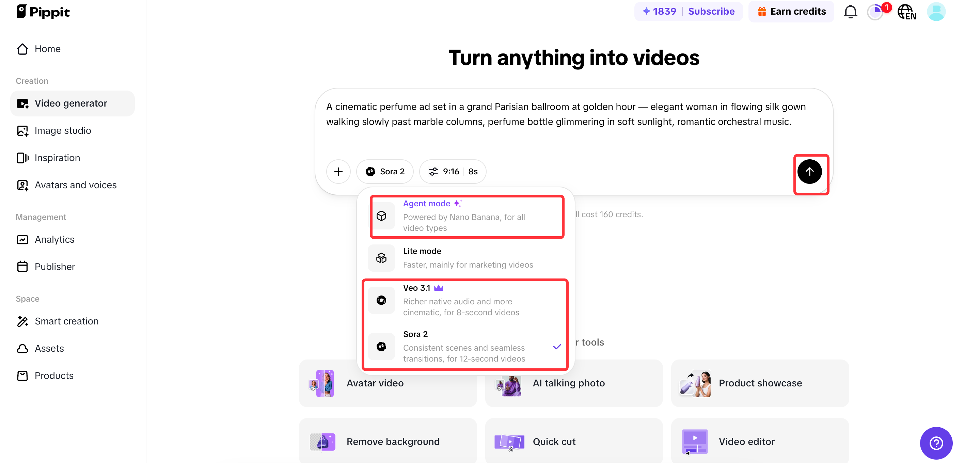980x463 pixels.
Task: Click the Pippit logo
Action: [43, 12]
